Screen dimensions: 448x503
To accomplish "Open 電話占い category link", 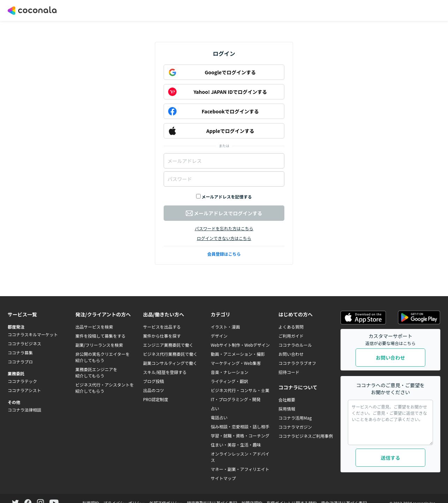I will (x=219, y=418).
